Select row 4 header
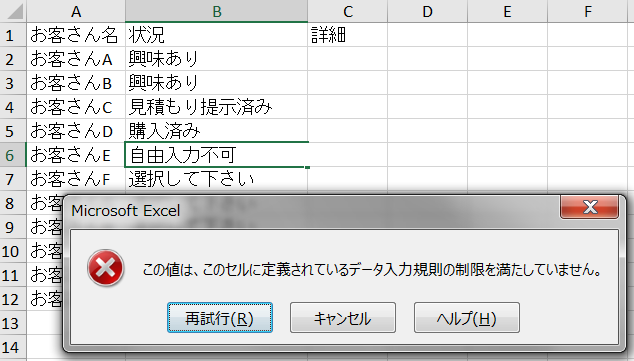 [13, 107]
